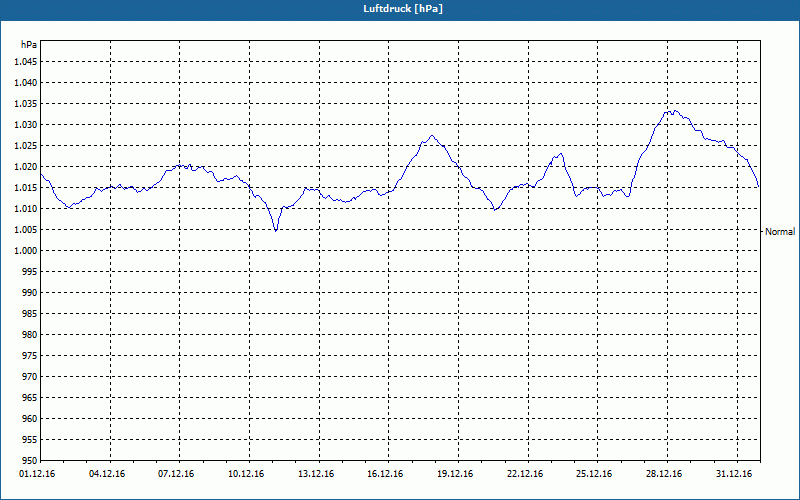Pick the 31.12.16 date label
This screenshot has height=500, width=800.
point(734,474)
